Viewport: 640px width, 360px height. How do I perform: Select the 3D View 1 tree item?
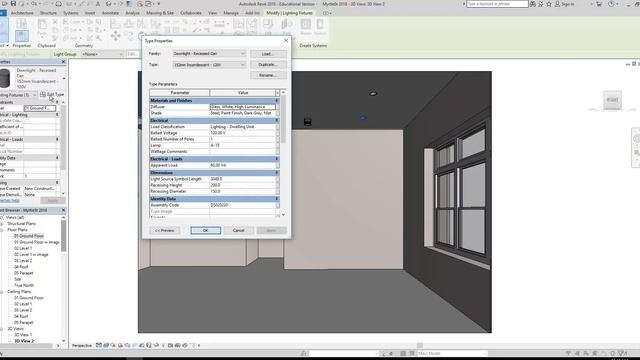[23, 335]
